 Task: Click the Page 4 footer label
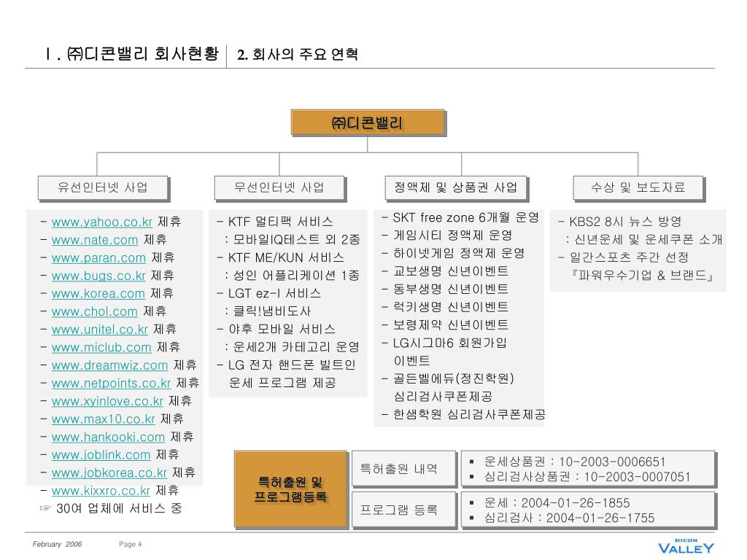click(x=130, y=544)
